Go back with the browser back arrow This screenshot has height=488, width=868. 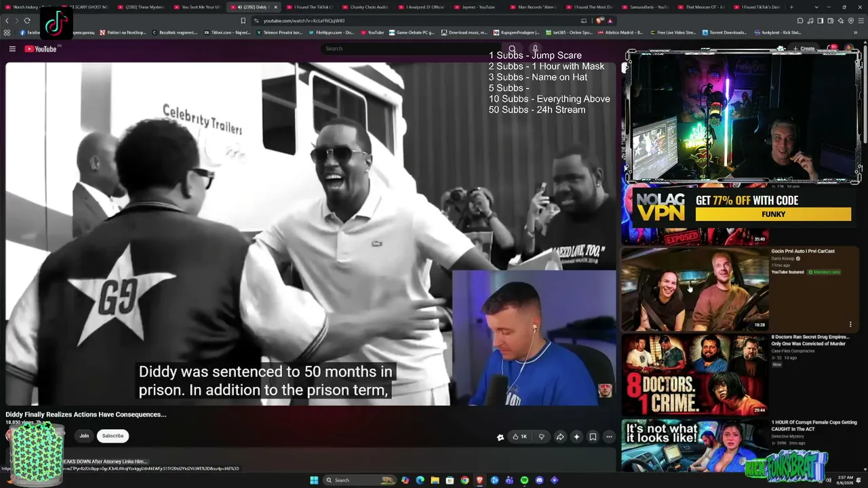coord(7,21)
